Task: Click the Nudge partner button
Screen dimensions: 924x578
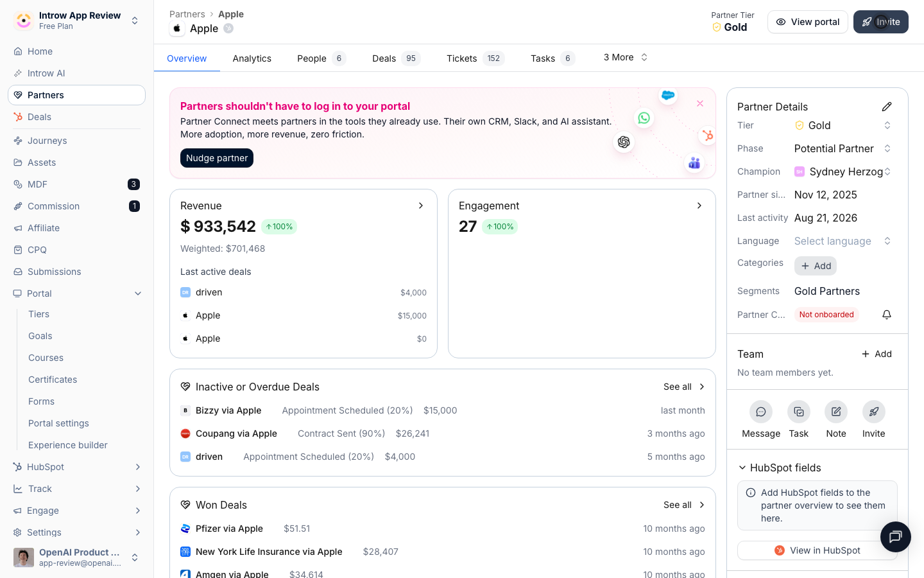Action: tap(217, 158)
